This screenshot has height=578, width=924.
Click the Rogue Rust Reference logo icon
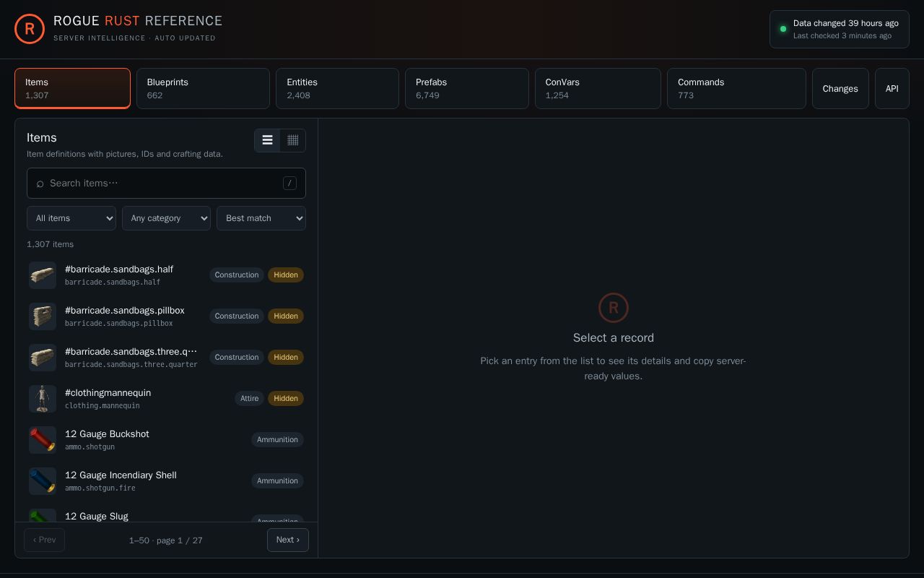tap(30, 29)
